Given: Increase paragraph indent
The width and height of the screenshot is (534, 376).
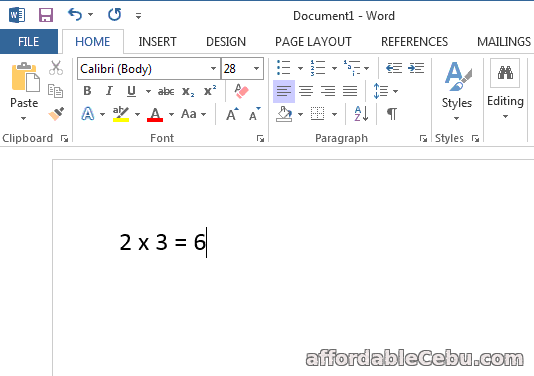Looking at the screenshot, I should pos(416,68).
